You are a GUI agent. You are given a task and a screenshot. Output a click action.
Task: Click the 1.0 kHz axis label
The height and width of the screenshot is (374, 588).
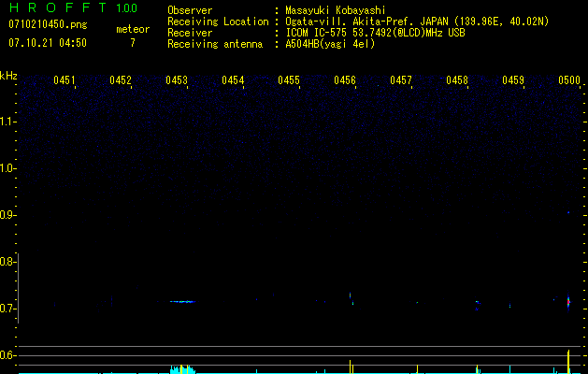(x=7, y=168)
